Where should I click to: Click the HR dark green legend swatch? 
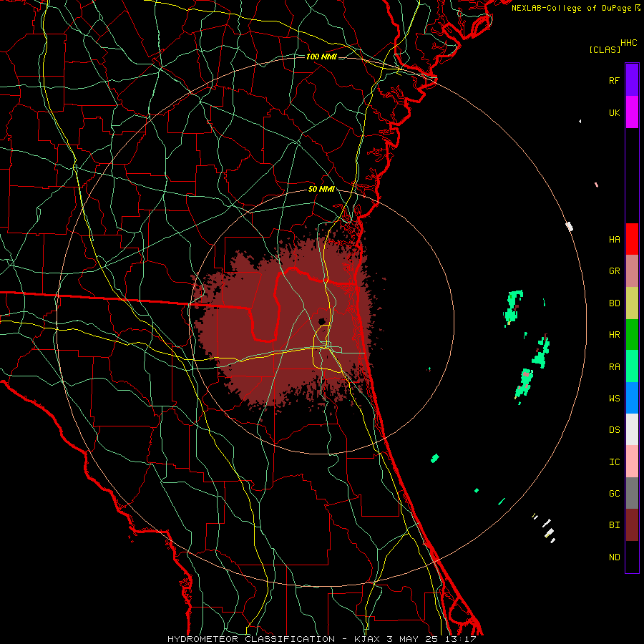(632, 335)
